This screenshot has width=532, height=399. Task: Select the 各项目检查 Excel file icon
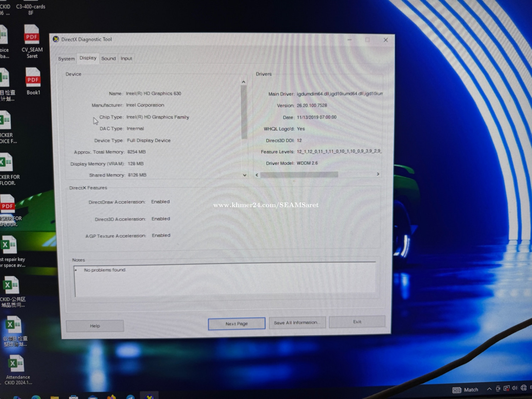pos(15,331)
